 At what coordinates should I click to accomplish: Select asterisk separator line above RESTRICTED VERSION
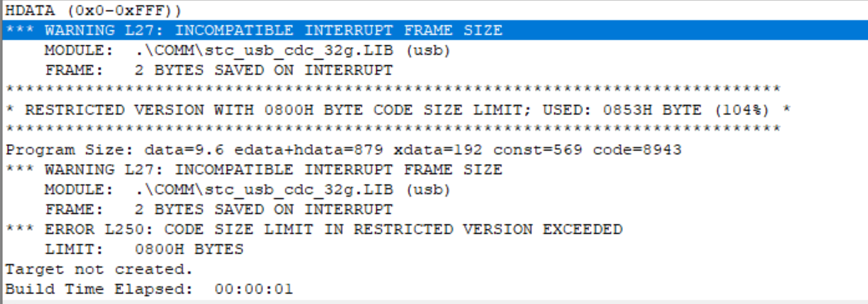[x=393, y=89]
